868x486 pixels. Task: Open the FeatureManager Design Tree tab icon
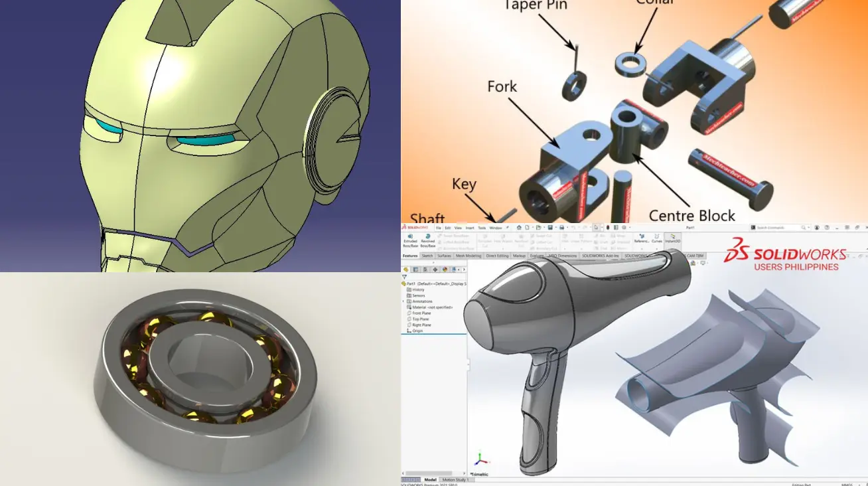click(x=406, y=270)
